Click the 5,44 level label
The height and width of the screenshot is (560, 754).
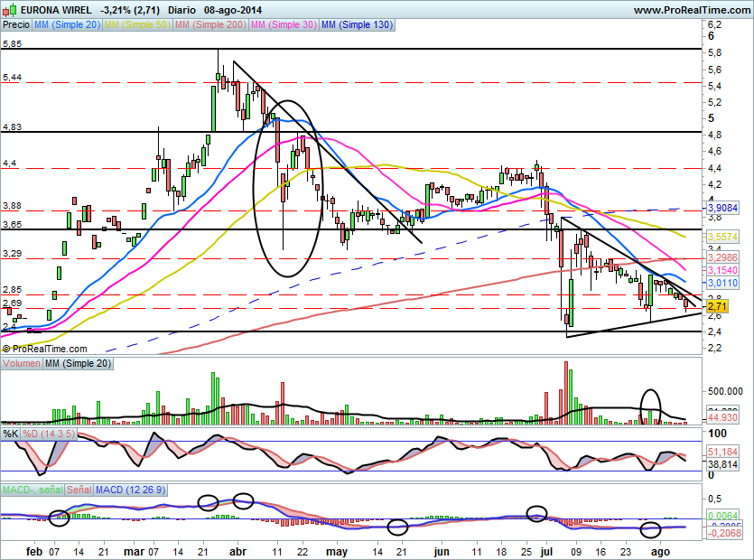click(x=12, y=78)
